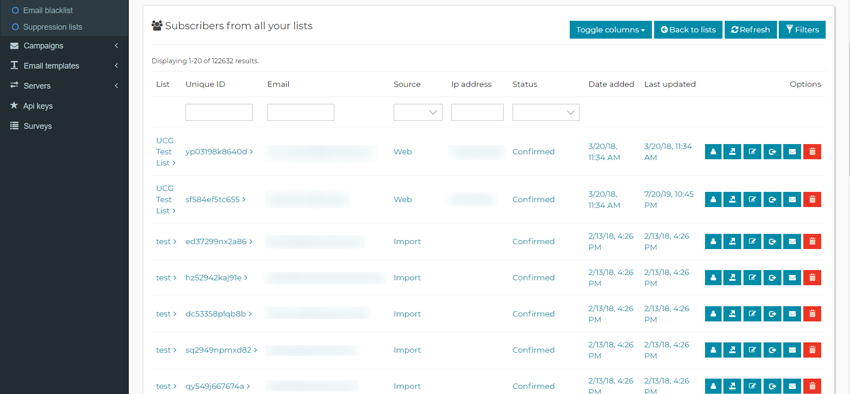This screenshot has height=394, width=850.
Task: Delete subscriber hz52942kaj91e with trash icon
Action: [812, 277]
